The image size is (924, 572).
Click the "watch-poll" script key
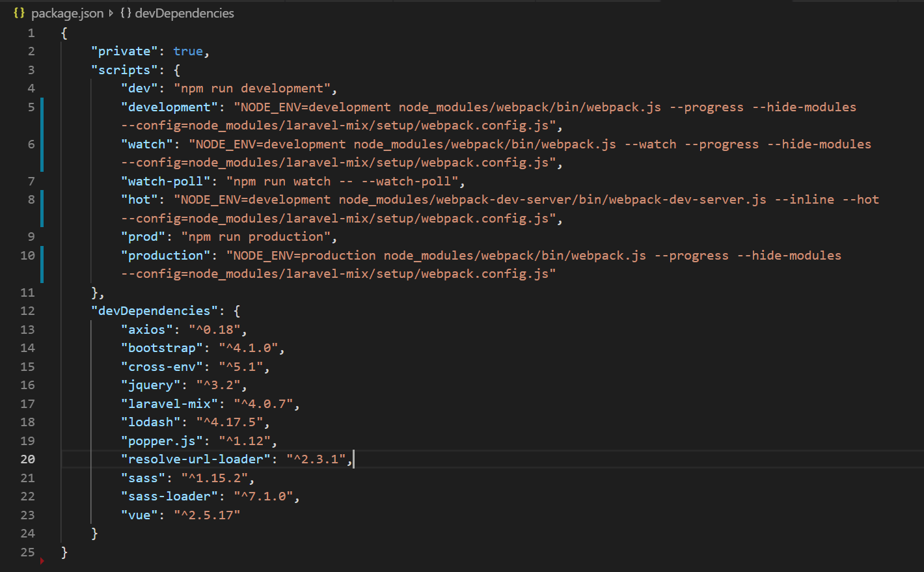[x=166, y=181]
